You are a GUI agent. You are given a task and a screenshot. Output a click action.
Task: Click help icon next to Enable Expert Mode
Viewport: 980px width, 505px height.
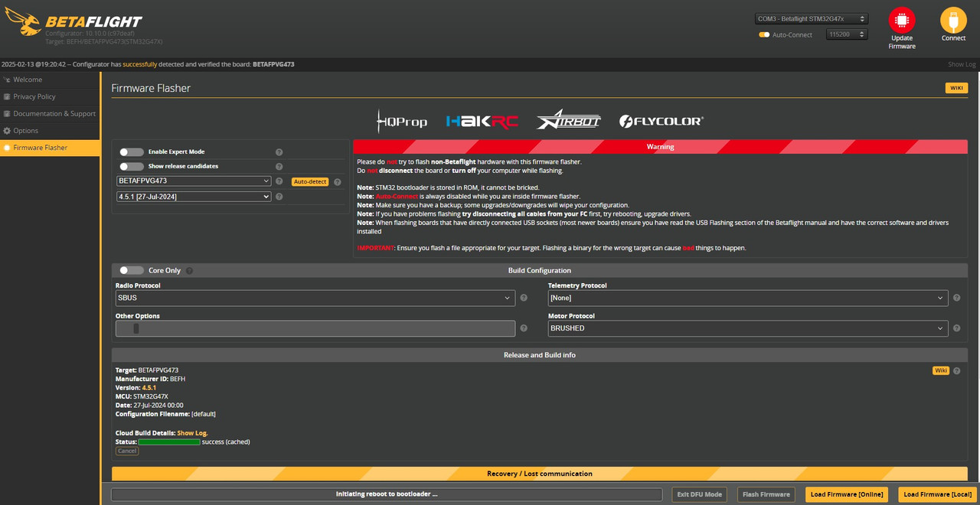click(x=279, y=152)
